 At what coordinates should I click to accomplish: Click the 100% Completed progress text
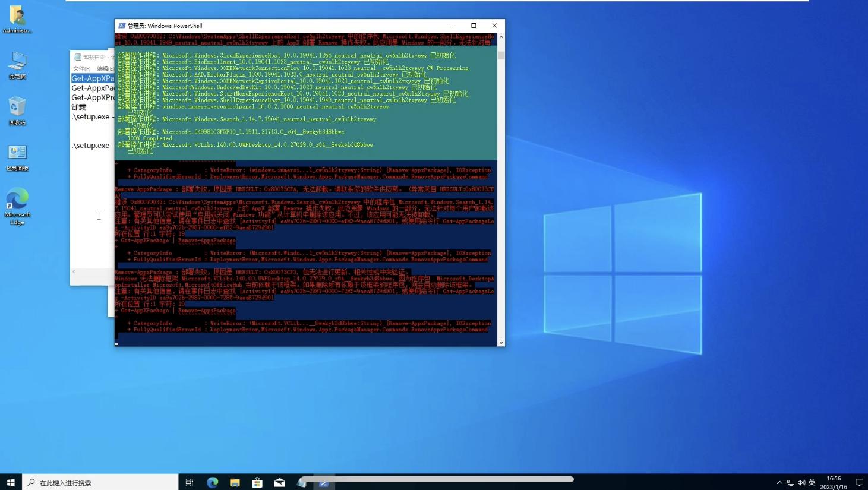(150, 138)
